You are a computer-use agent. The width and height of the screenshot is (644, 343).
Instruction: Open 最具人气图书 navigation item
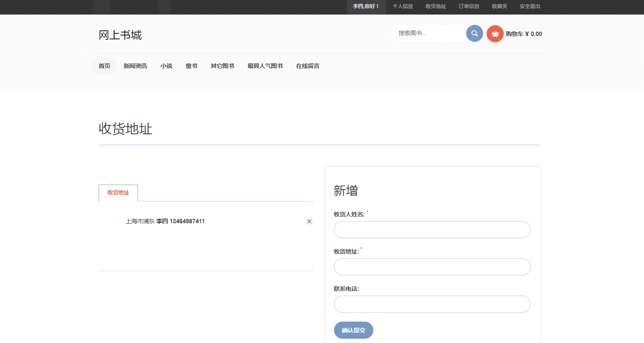[265, 66]
